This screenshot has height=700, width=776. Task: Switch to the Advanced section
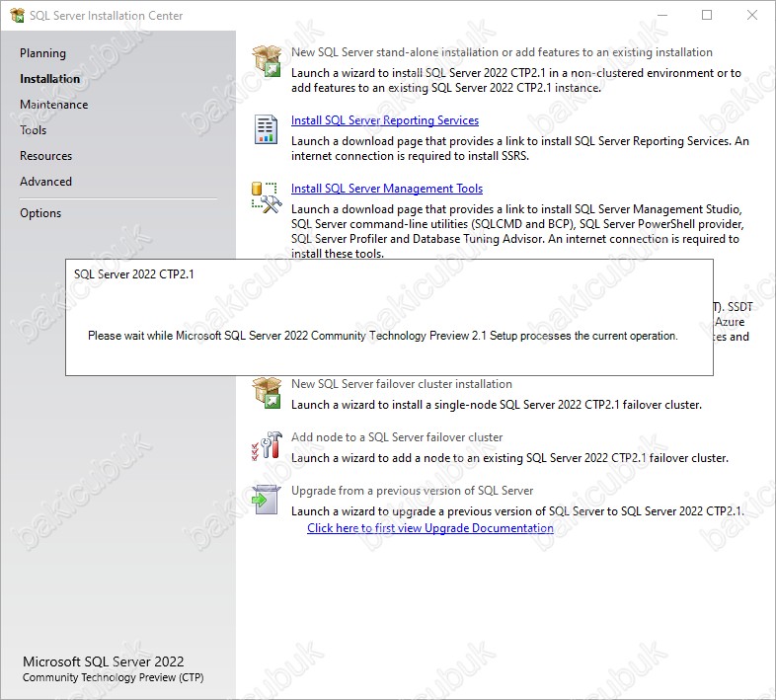(x=46, y=182)
